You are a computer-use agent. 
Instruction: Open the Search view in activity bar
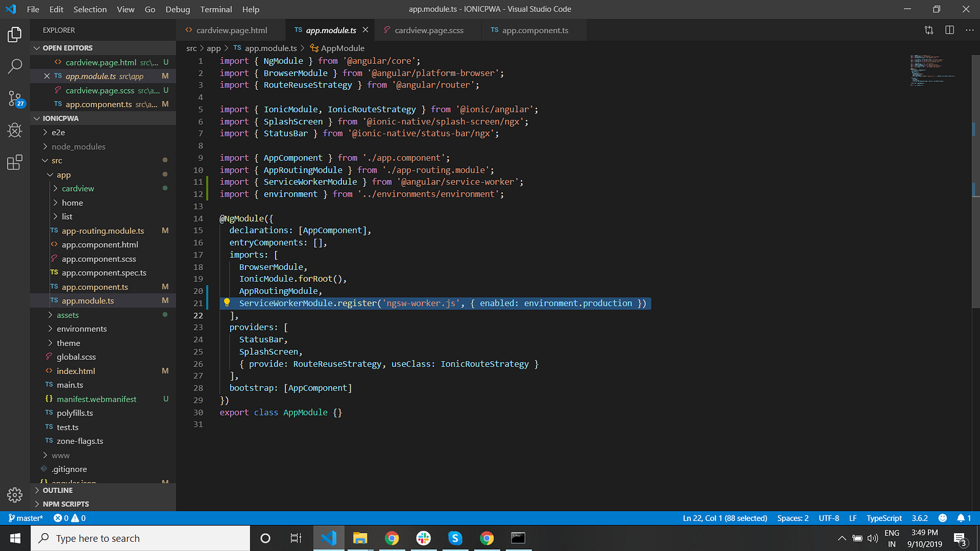[15, 66]
